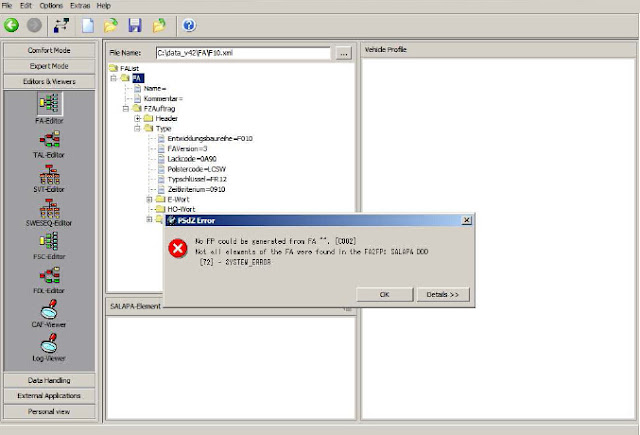Collapse the FZAuftrag node

(126, 109)
